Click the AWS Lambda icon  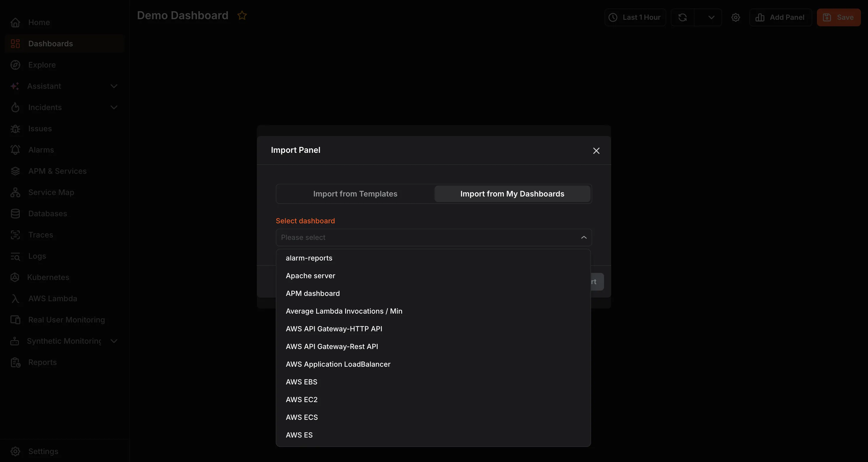[x=15, y=299]
